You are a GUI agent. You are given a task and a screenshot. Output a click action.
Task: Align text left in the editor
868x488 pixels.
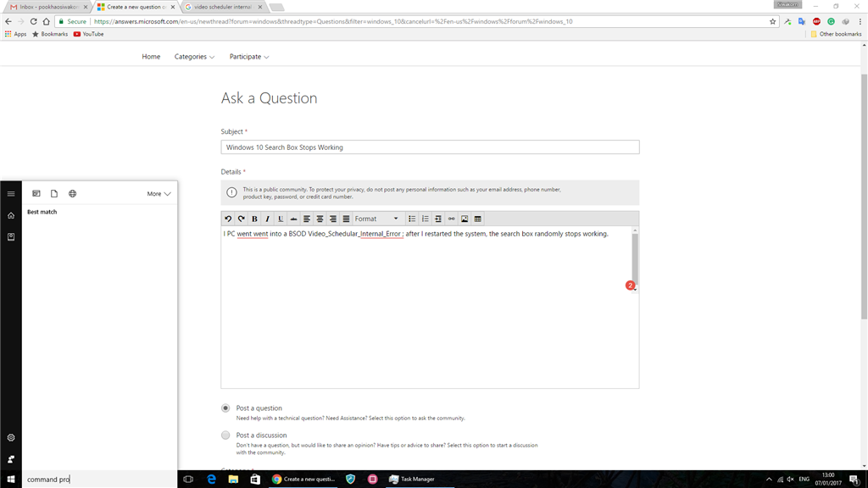click(x=307, y=219)
